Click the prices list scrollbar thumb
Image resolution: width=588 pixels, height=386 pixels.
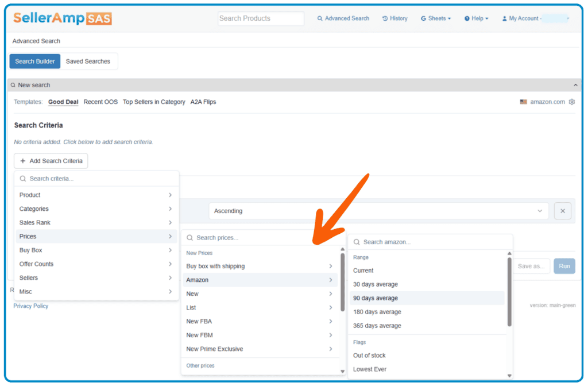(x=342, y=283)
